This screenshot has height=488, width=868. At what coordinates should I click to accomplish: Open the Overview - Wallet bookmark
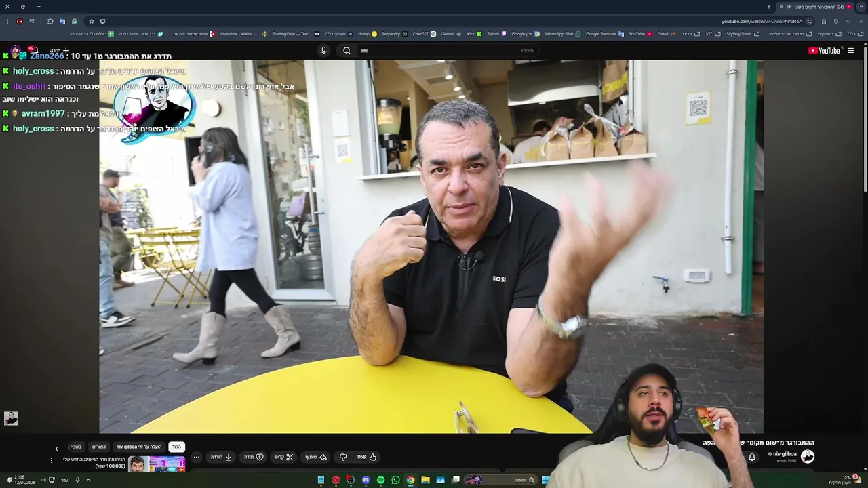click(x=243, y=34)
